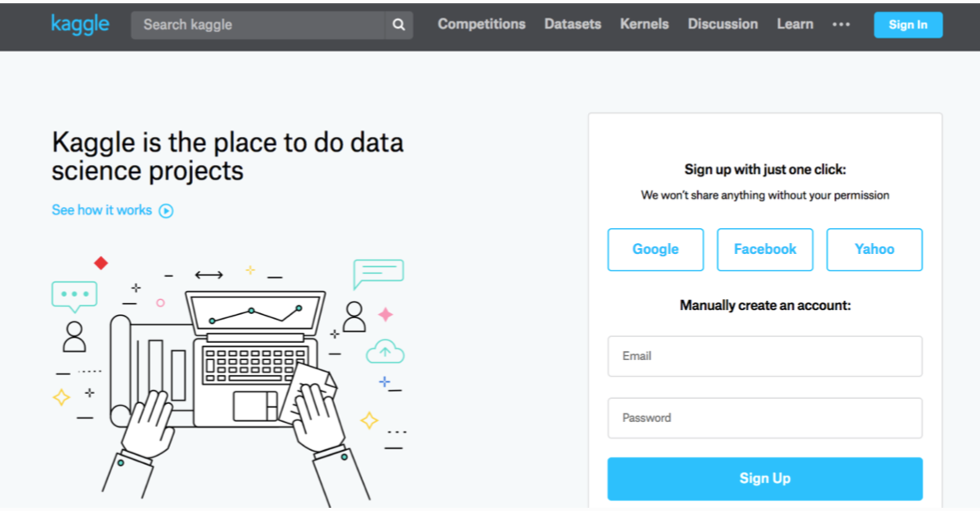
Task: Sign up using Facebook
Action: coord(765,250)
